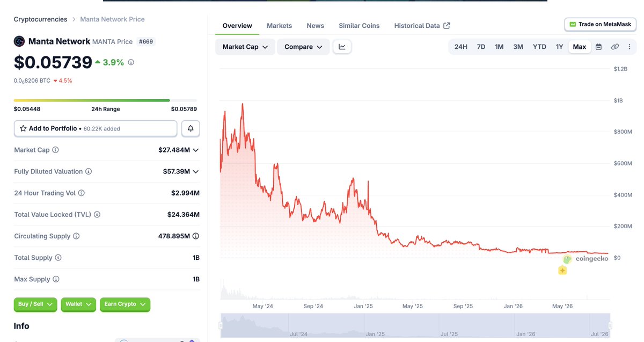The image size is (644, 342).
Task: Click the info icon next to Circulating Supply label
Action: tap(76, 236)
